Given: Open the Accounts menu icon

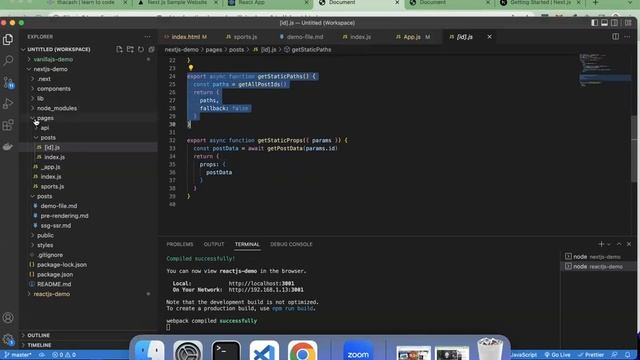Looking at the screenshot, I should point(8,318).
